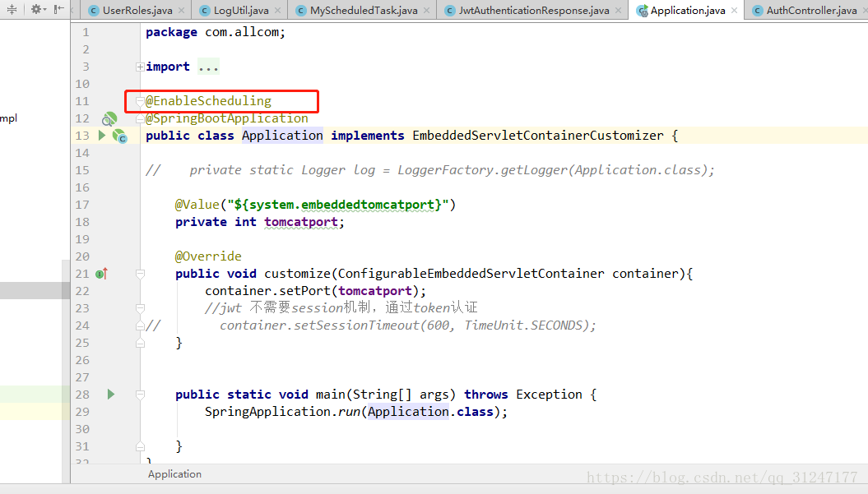Click the 'implements' keyword on line 13

click(x=368, y=136)
